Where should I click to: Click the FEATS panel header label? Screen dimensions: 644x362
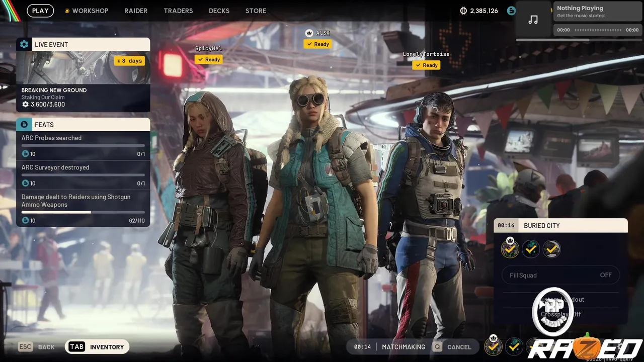[x=44, y=125]
